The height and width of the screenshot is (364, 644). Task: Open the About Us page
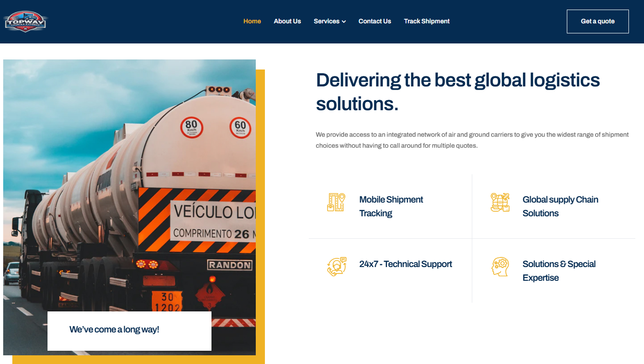(287, 21)
